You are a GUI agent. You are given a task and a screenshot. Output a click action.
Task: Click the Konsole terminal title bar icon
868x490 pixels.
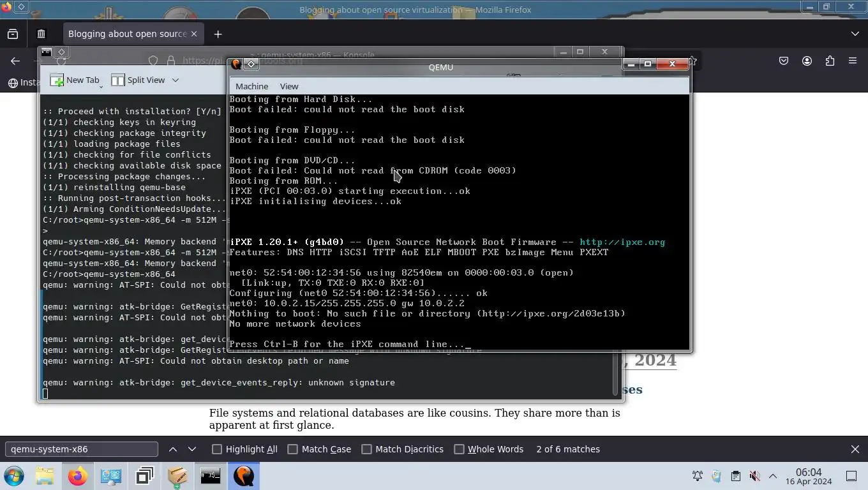(46, 52)
